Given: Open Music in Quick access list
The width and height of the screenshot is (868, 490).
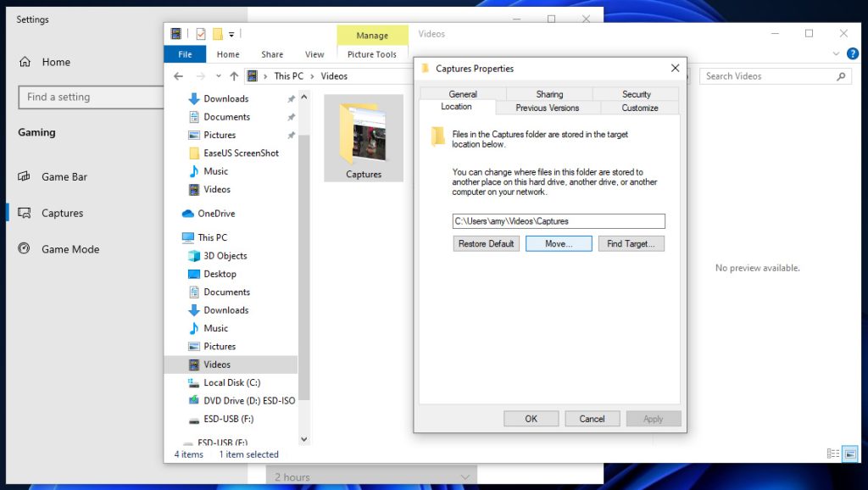Looking at the screenshot, I should coord(216,171).
